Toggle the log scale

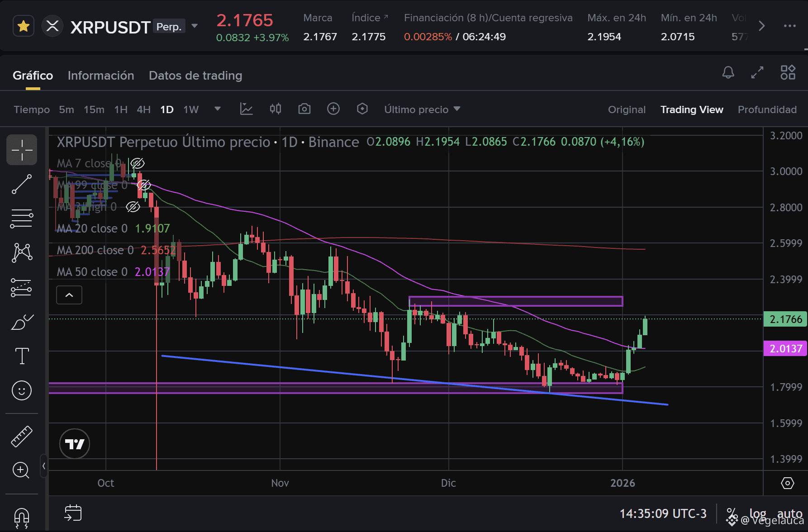[758, 513]
